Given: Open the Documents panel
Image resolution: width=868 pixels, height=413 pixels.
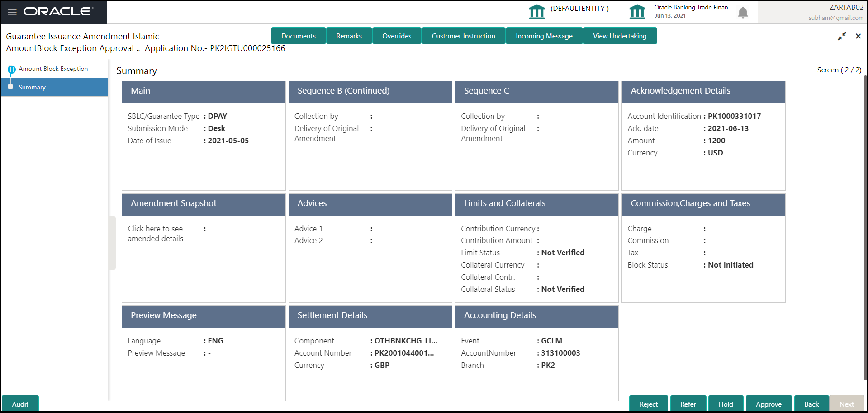Looking at the screenshot, I should coord(298,36).
